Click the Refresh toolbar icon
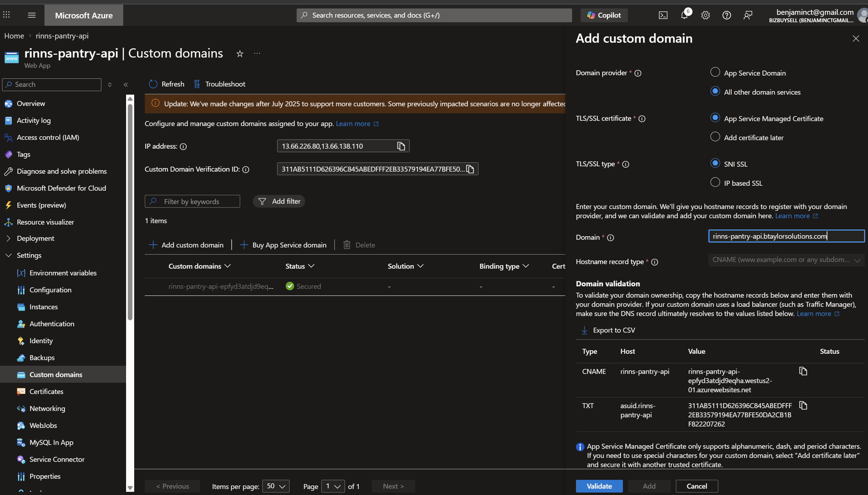Screen dimensions: 868x495 click(x=153, y=84)
